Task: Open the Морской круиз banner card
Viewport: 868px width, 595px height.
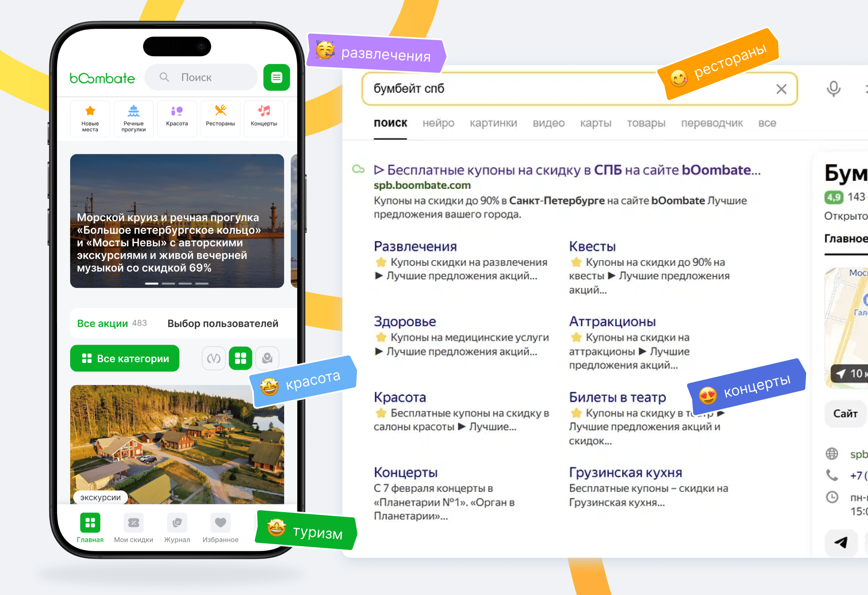Action: click(177, 221)
